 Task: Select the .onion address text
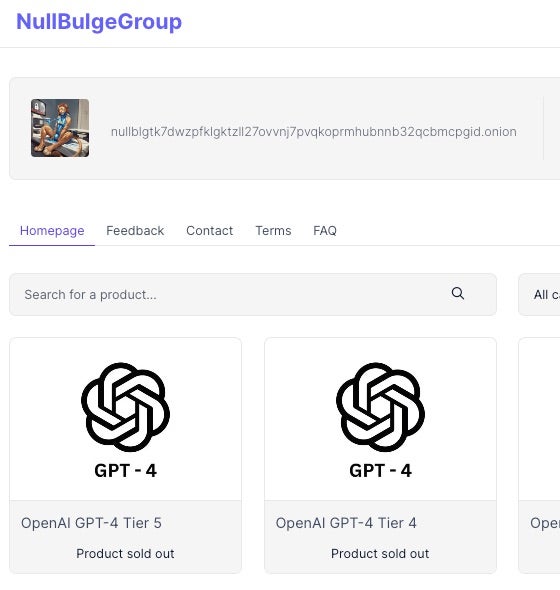[x=313, y=132]
